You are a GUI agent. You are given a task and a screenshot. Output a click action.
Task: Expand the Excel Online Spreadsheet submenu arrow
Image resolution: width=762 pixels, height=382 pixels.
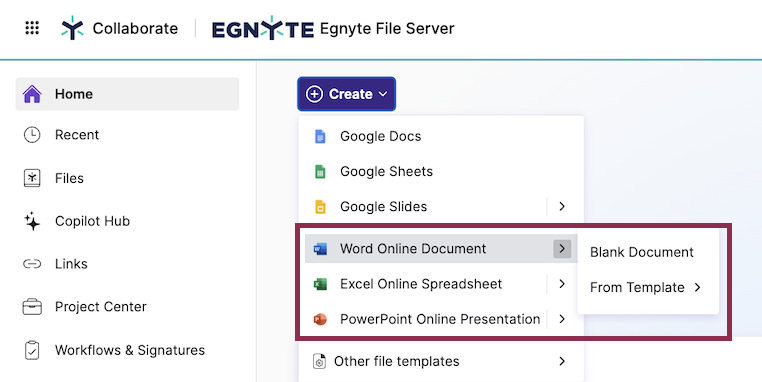coord(562,284)
